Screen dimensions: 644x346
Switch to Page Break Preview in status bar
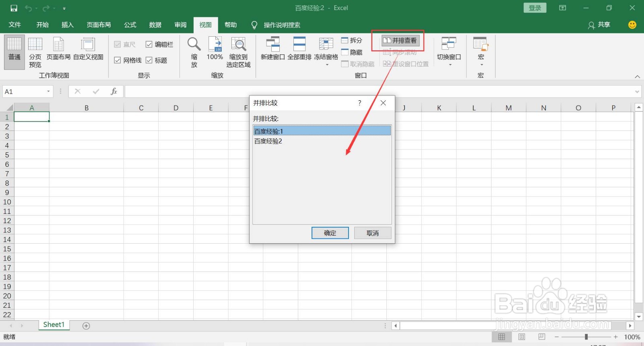542,337
